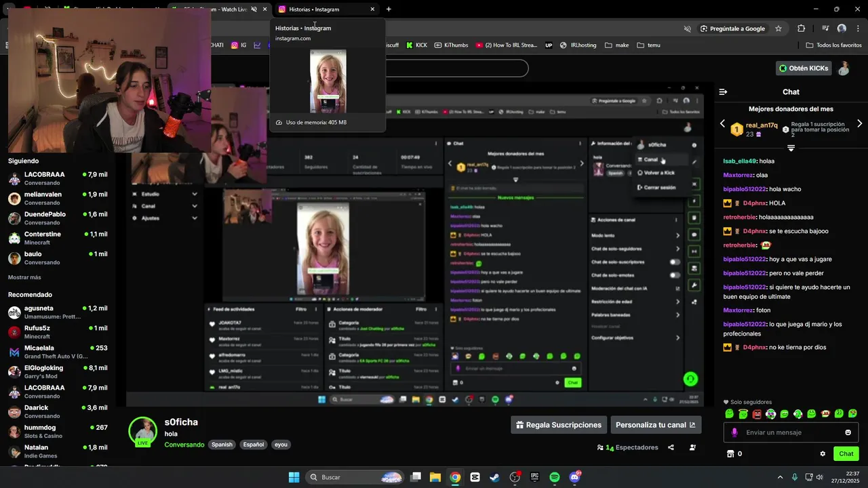Open agusneta recommended channel

[x=58, y=312]
